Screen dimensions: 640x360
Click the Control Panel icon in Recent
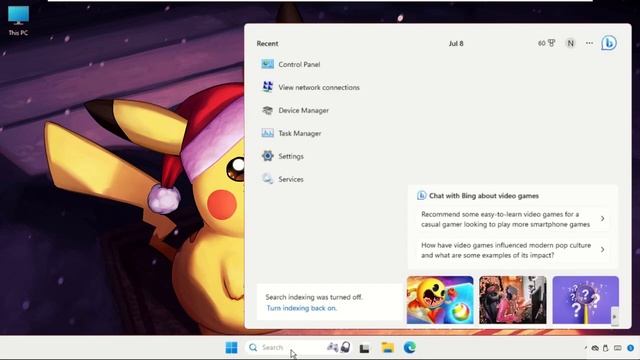(x=268, y=64)
